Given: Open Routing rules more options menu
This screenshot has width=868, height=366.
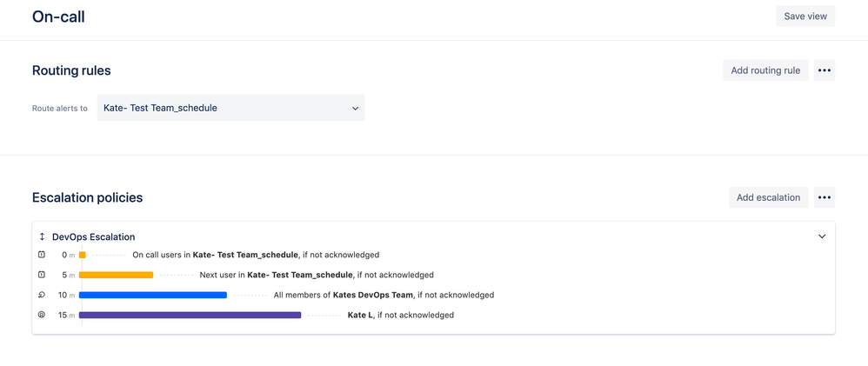Looking at the screenshot, I should click(825, 70).
